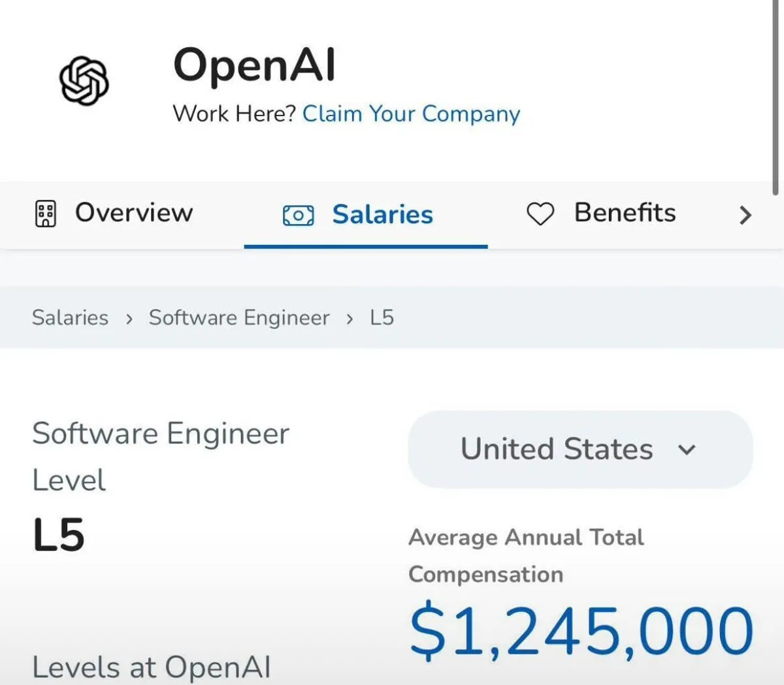Image resolution: width=784 pixels, height=685 pixels.
Task: Click the Benefits heart icon
Action: pyautogui.click(x=540, y=214)
